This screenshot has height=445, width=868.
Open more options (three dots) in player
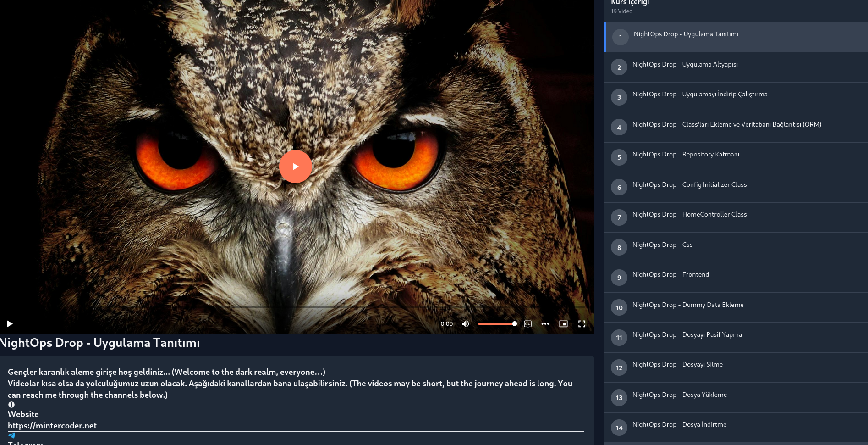click(x=545, y=324)
